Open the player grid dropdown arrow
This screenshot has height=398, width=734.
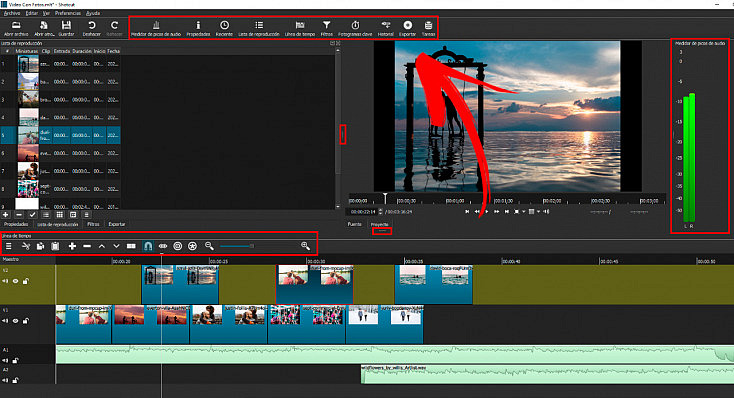pyautogui.click(x=538, y=212)
